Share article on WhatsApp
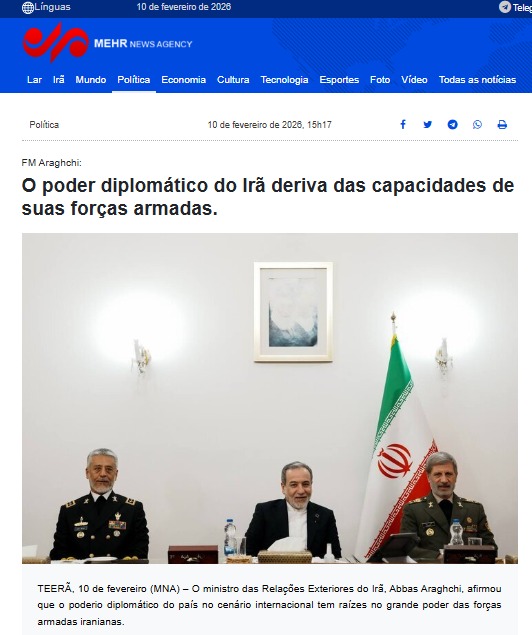Screen dimensions: 532x635 tap(477, 124)
